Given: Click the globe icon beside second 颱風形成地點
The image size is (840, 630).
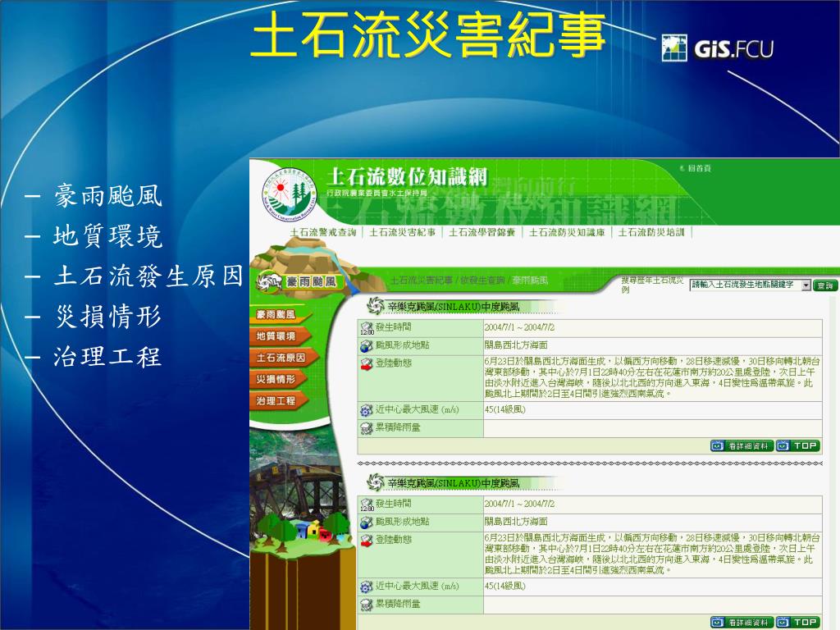Looking at the screenshot, I should 367,523.
